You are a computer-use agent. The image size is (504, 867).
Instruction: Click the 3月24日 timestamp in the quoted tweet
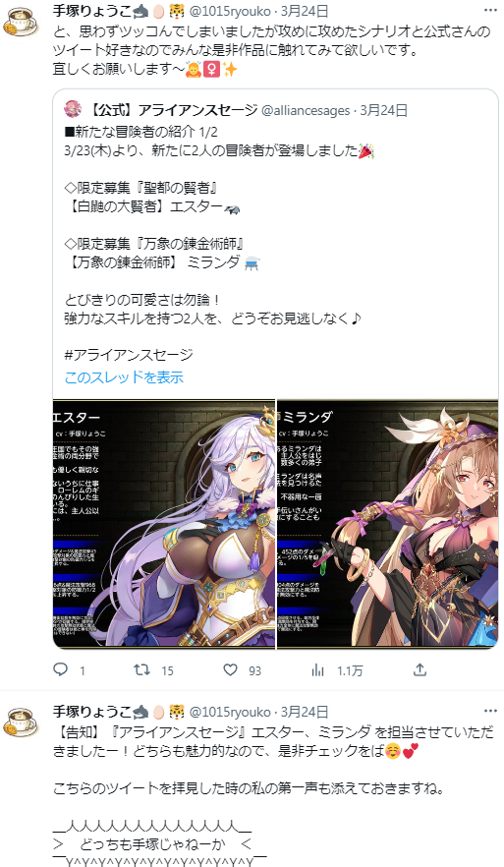coord(383,110)
